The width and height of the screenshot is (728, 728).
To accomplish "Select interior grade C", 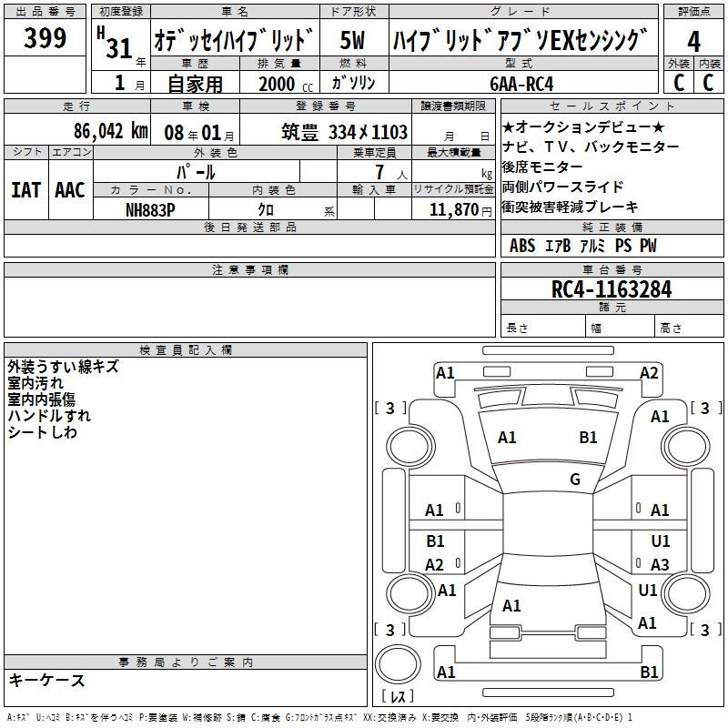I will click(709, 83).
